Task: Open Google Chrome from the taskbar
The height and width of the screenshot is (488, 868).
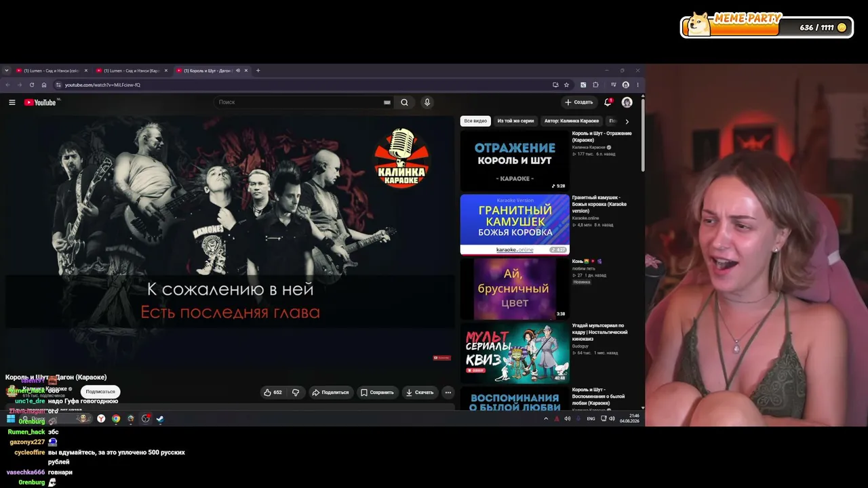Action: tap(116, 419)
